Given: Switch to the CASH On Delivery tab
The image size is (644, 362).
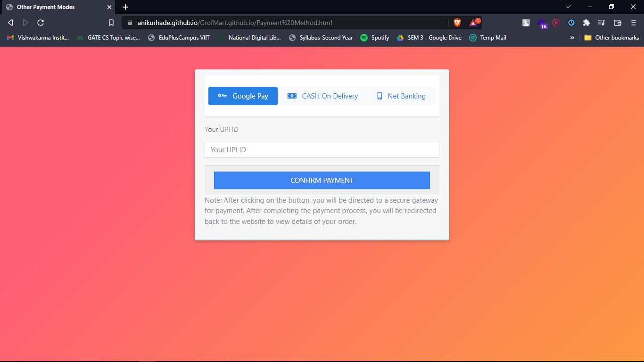Looking at the screenshot, I should [323, 96].
